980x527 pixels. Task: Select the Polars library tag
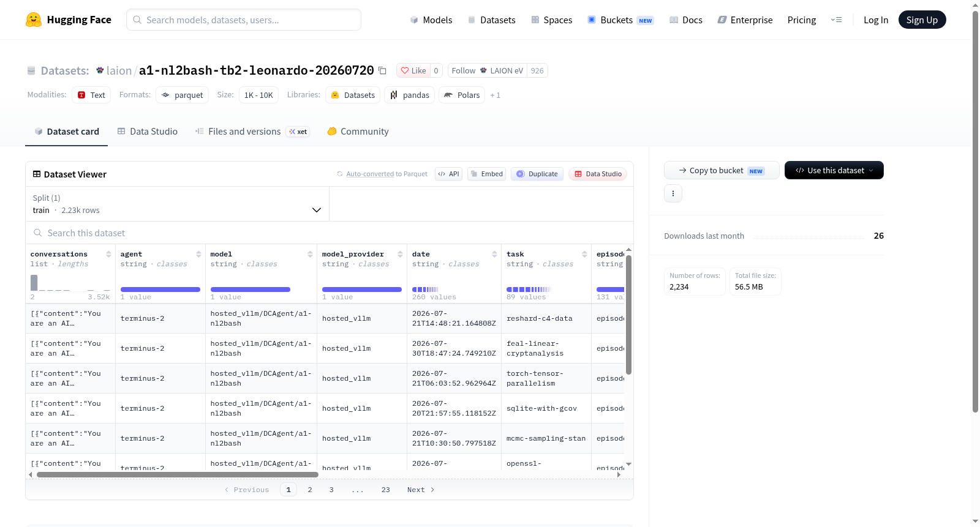pos(462,95)
